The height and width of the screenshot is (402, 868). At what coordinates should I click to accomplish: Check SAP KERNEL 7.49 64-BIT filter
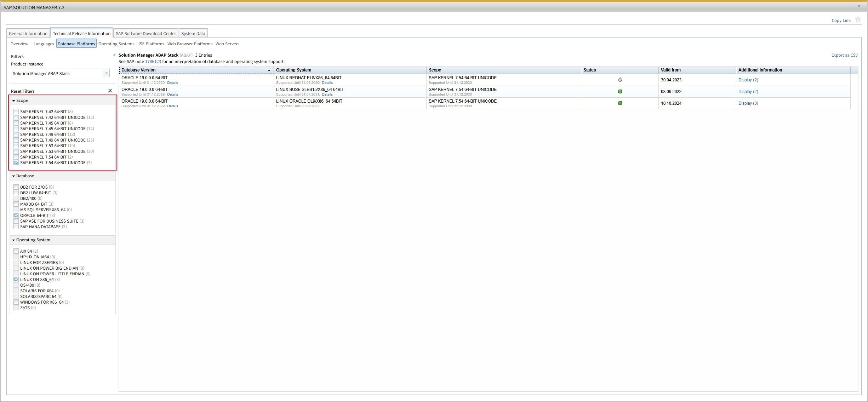[16, 134]
